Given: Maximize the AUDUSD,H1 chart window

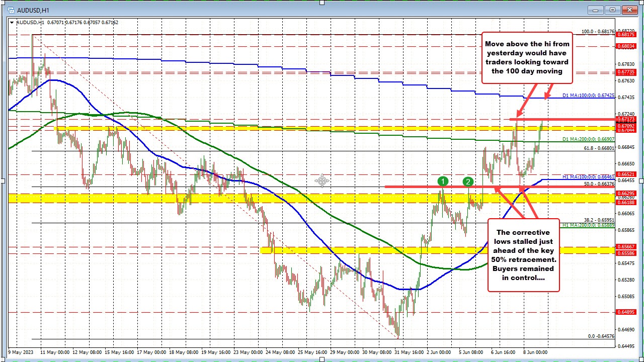Looking at the screenshot, I should coord(612,10).
